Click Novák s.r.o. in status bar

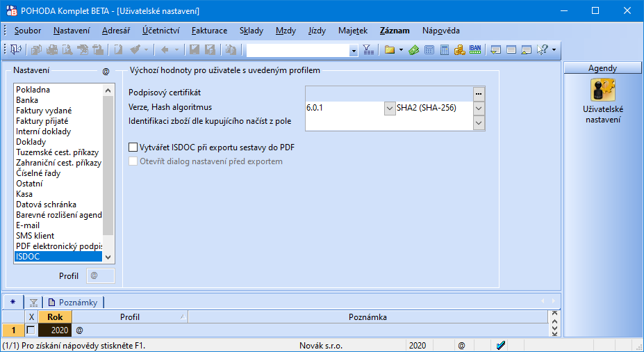pyautogui.click(x=321, y=346)
